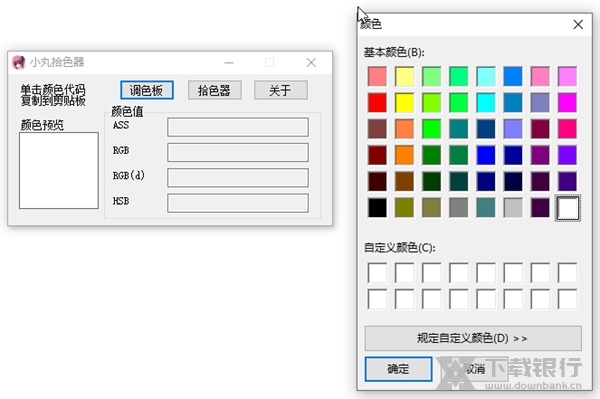The height and width of the screenshot is (399, 600).
Task: Select the dark maroon swatch in fourth row
Action: (x=377, y=155)
